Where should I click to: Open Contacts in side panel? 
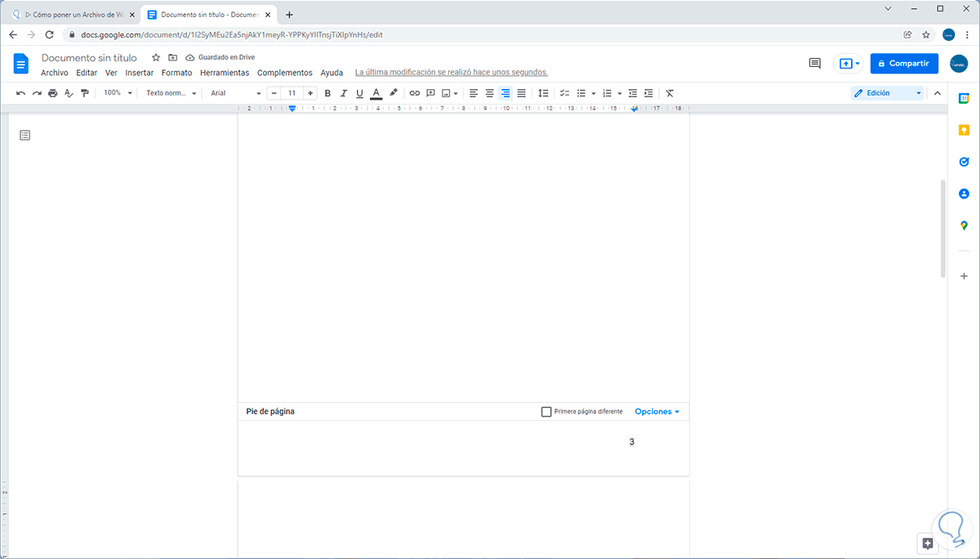(x=964, y=194)
